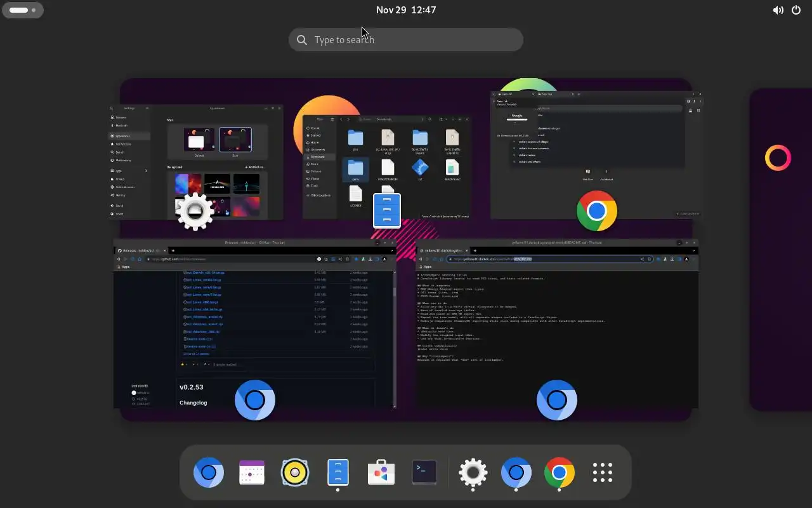Select Appearance in the Settings sidebar
This screenshot has width=812, height=508.
click(130, 136)
